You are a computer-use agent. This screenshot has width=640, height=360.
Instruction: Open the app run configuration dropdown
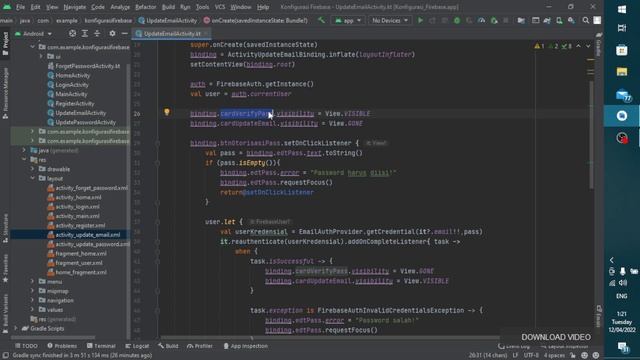(348, 20)
